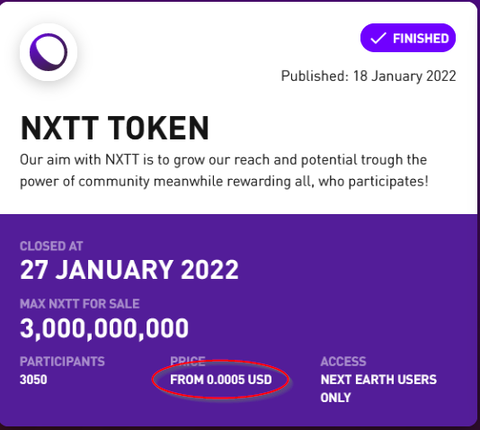Select the 27 JANUARY 2022 closing date
480x430 pixels.
129,270
